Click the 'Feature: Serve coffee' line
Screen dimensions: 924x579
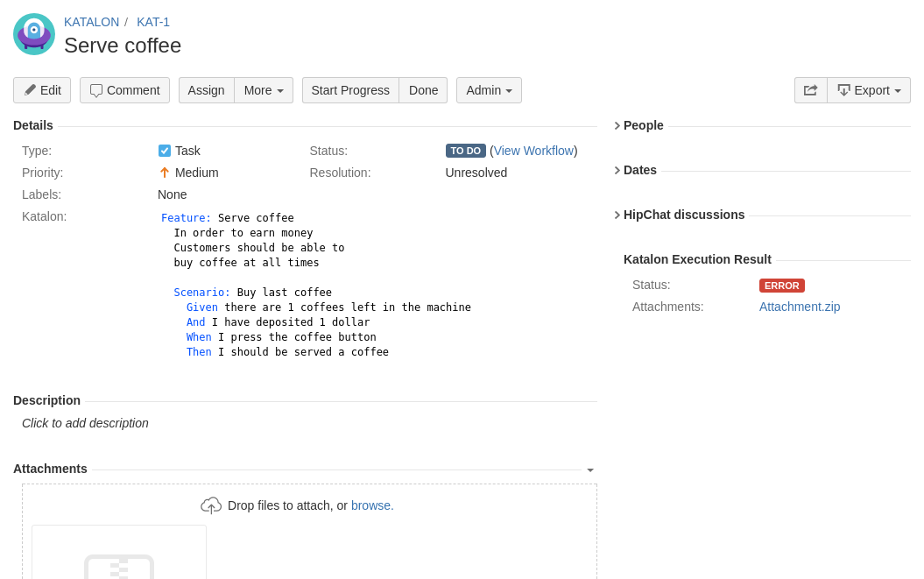(x=228, y=217)
